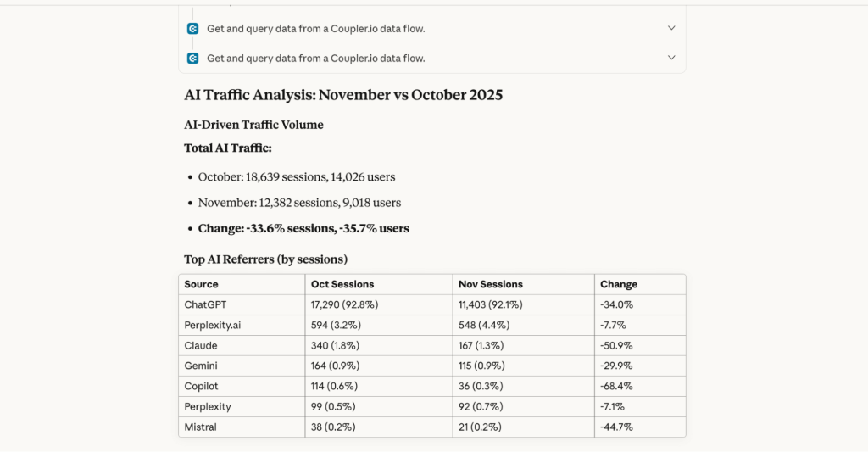Open the upper 'Get and query data' row

315,29
